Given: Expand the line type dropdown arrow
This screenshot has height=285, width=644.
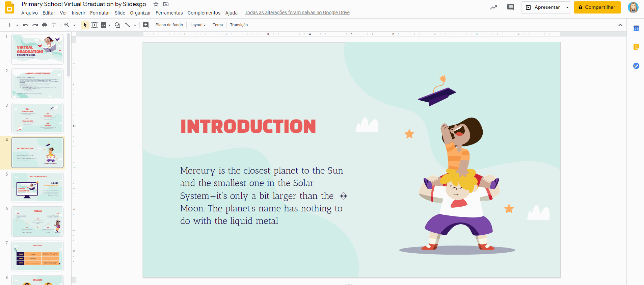Looking at the screenshot, I should (x=135, y=25).
